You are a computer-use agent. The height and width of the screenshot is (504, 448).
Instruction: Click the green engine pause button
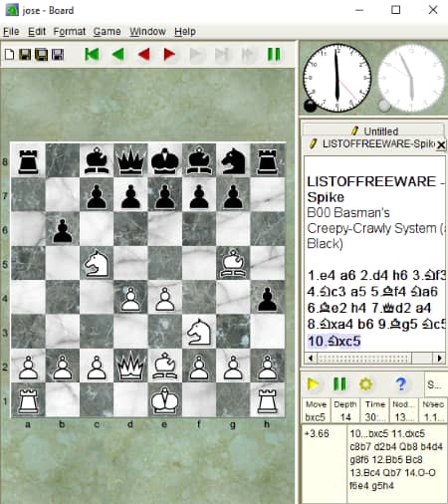[x=339, y=384]
